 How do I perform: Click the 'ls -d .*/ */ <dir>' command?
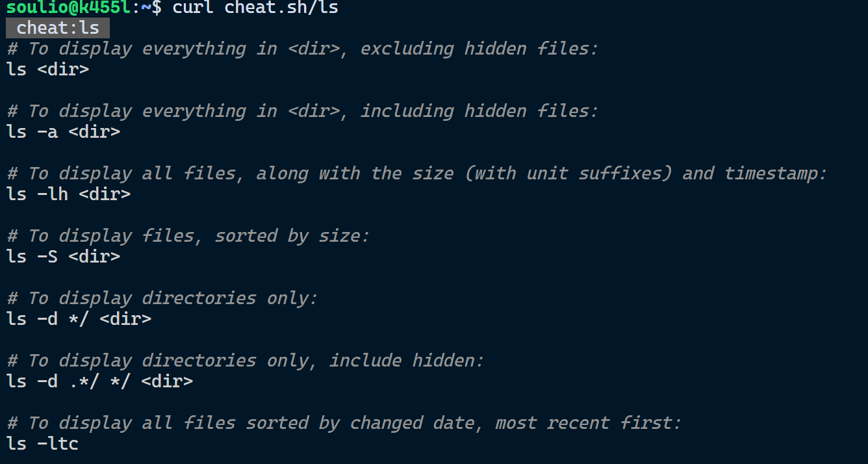pos(100,381)
